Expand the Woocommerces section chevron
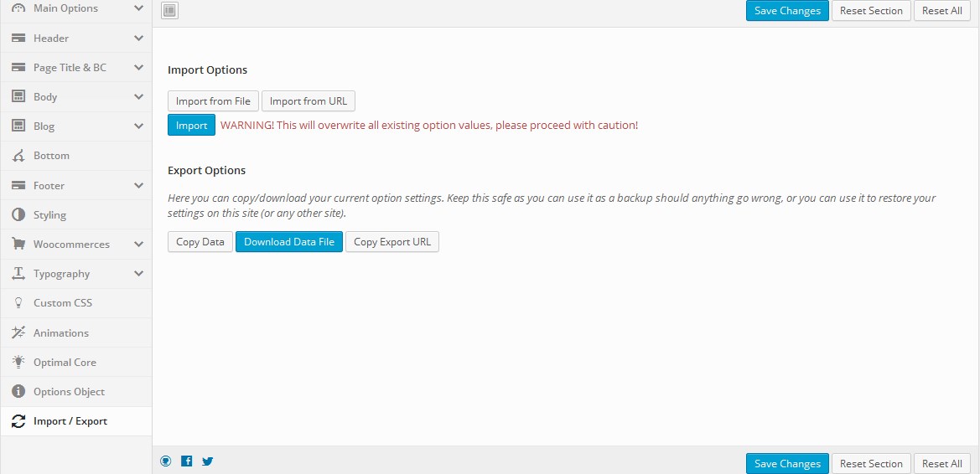 tap(138, 245)
